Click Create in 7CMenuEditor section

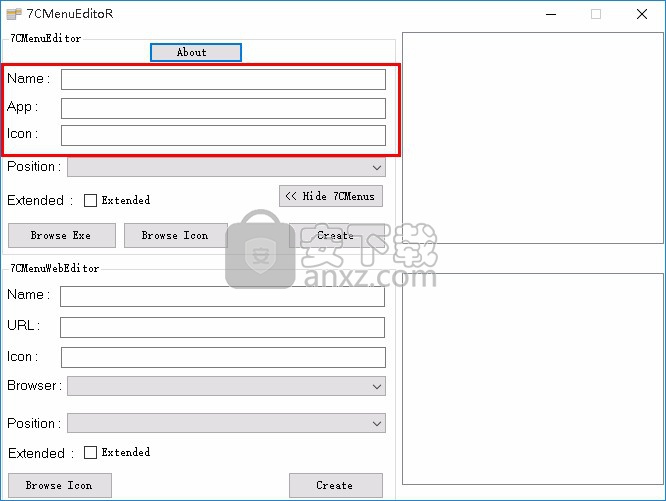(336, 235)
